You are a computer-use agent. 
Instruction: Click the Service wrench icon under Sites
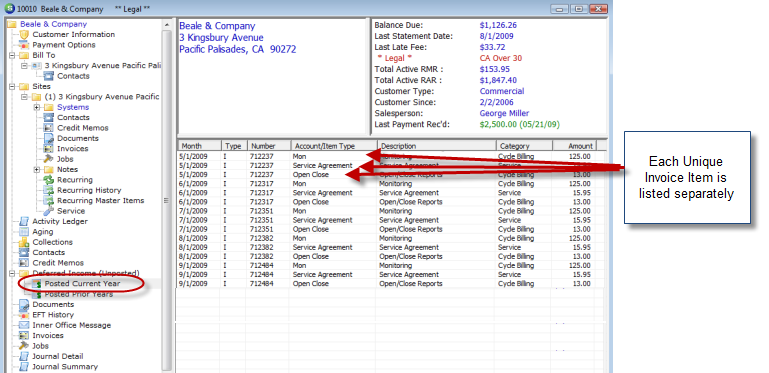tap(49, 211)
